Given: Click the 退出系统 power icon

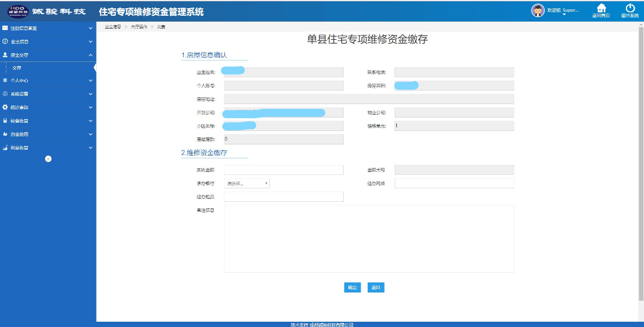Looking at the screenshot, I should [630, 8].
